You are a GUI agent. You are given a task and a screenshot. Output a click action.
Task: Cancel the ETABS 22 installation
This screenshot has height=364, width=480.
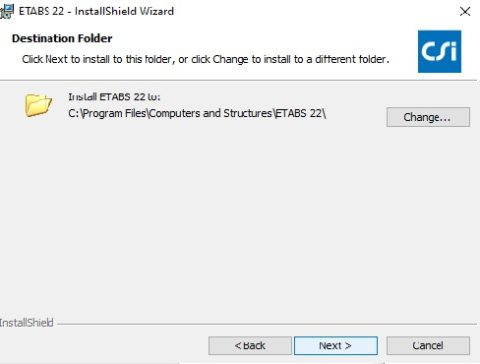(x=428, y=346)
